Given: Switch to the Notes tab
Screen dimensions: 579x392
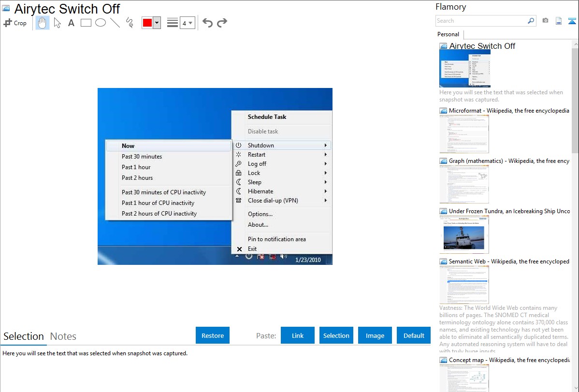Looking at the screenshot, I should [63, 336].
